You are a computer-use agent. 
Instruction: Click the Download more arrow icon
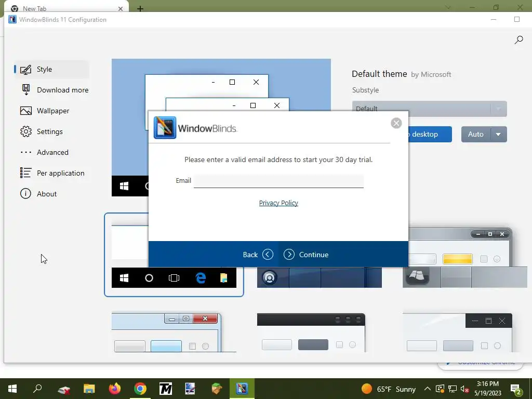click(26, 90)
